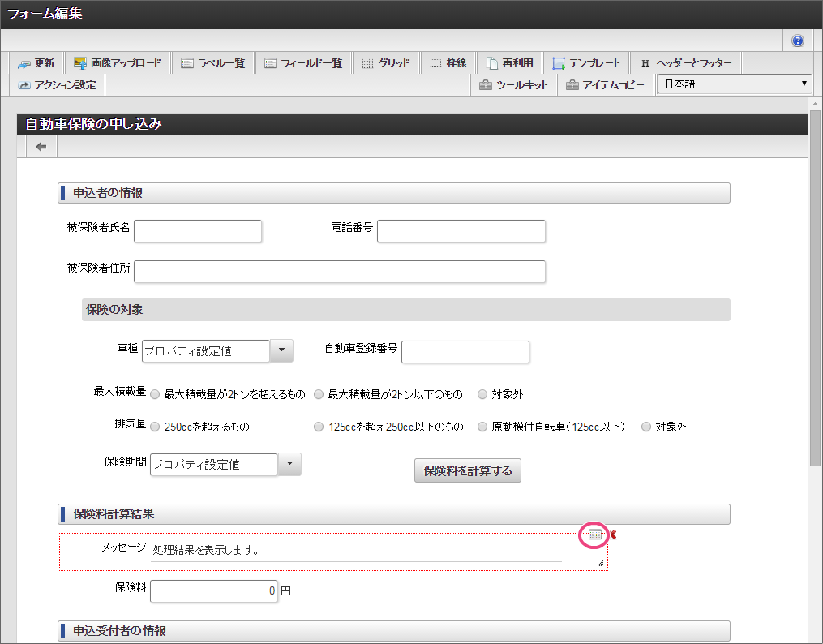This screenshot has width=823, height=644.
Task: Open 画像アップロード image upload tool
Action: coord(118,63)
